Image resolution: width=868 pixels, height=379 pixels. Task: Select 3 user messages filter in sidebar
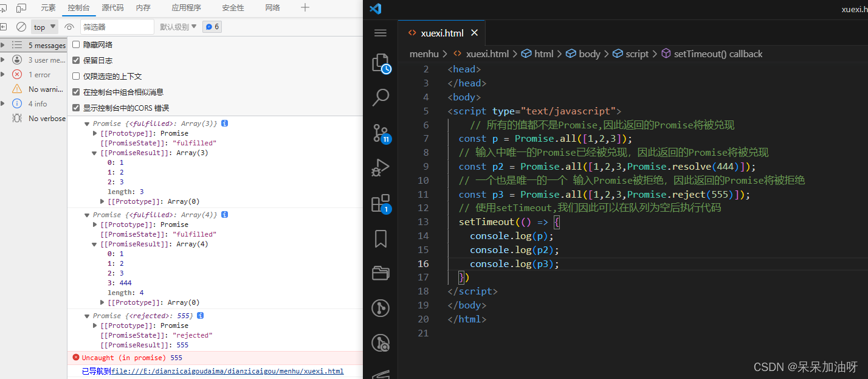point(33,60)
